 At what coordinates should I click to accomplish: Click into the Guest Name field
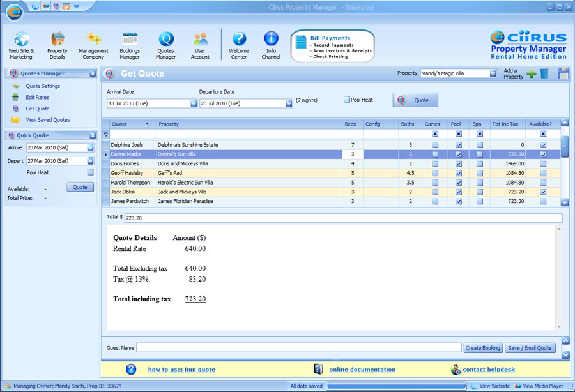[299, 348]
